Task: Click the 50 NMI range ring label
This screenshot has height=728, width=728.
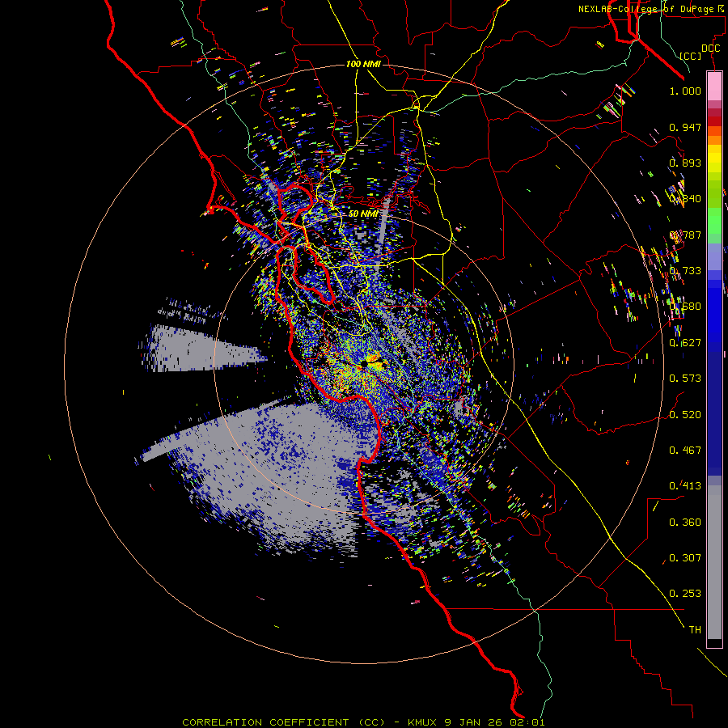Action: [363, 214]
